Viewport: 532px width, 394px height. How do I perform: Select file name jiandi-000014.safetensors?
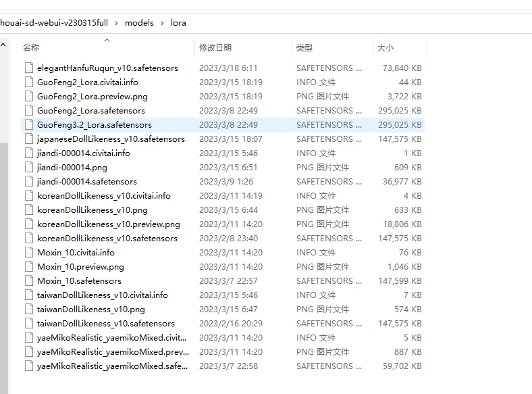coord(87,182)
